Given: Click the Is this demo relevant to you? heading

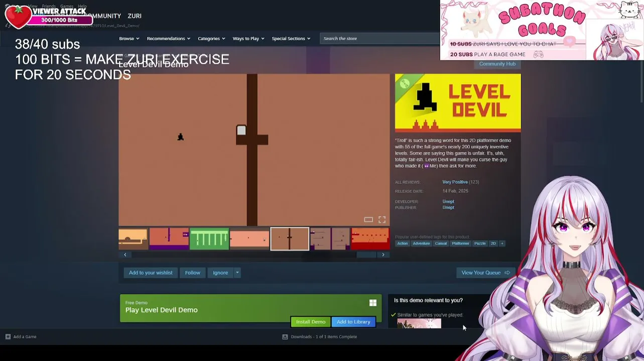Looking at the screenshot, I should [428, 300].
